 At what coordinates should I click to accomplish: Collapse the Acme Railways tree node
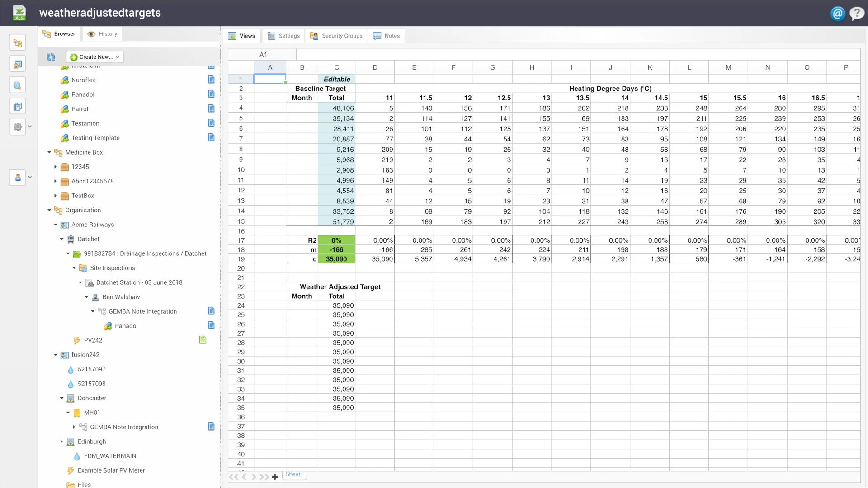pos(56,225)
